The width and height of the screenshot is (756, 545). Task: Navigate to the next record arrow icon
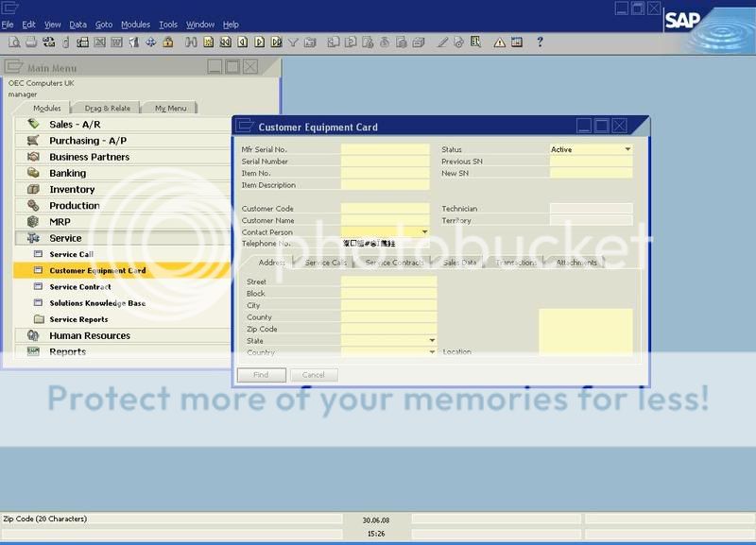(257, 42)
